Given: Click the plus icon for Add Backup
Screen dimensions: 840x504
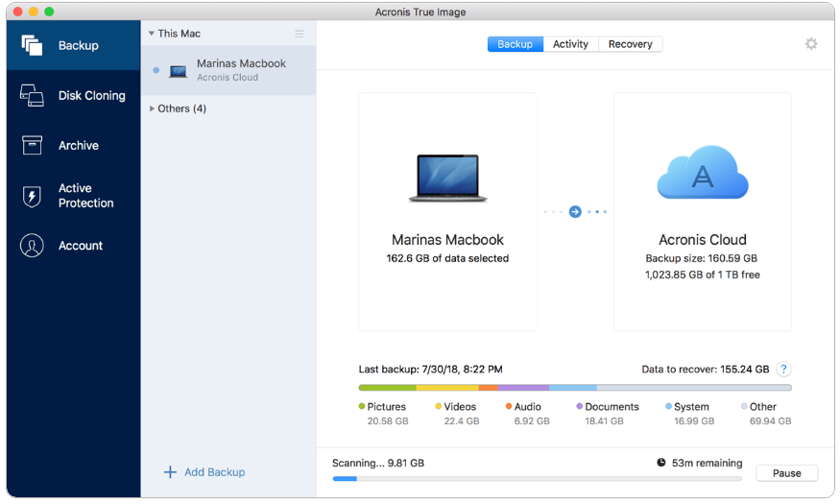Looking at the screenshot, I should (170, 472).
